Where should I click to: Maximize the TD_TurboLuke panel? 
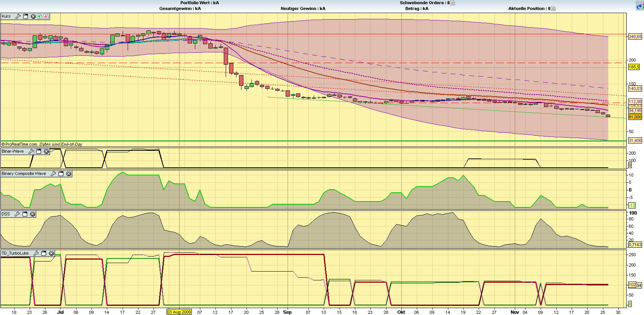click(44, 253)
